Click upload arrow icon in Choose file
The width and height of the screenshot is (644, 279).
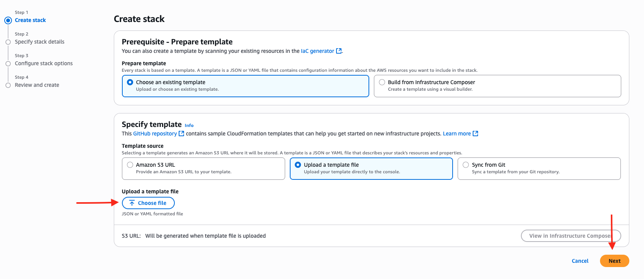tap(132, 203)
